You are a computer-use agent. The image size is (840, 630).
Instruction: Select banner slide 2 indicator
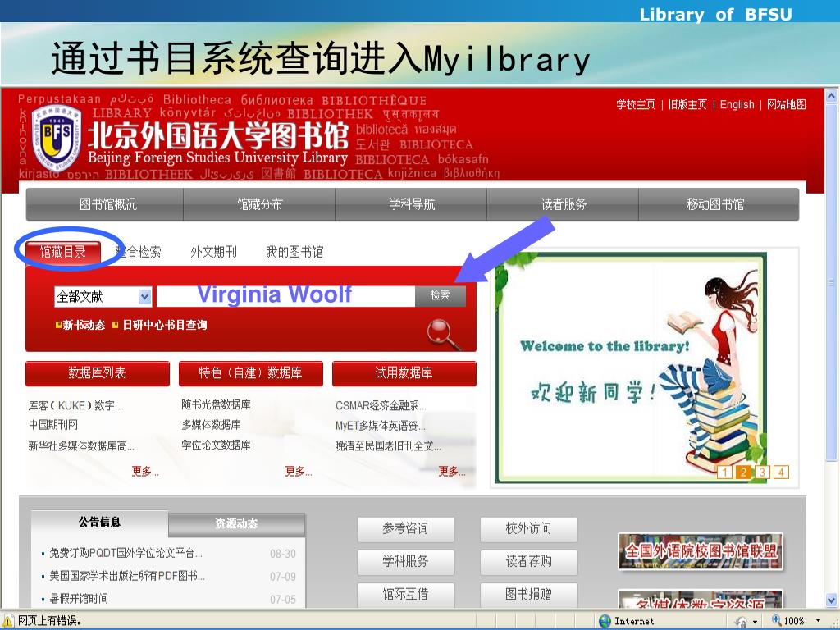click(x=743, y=472)
